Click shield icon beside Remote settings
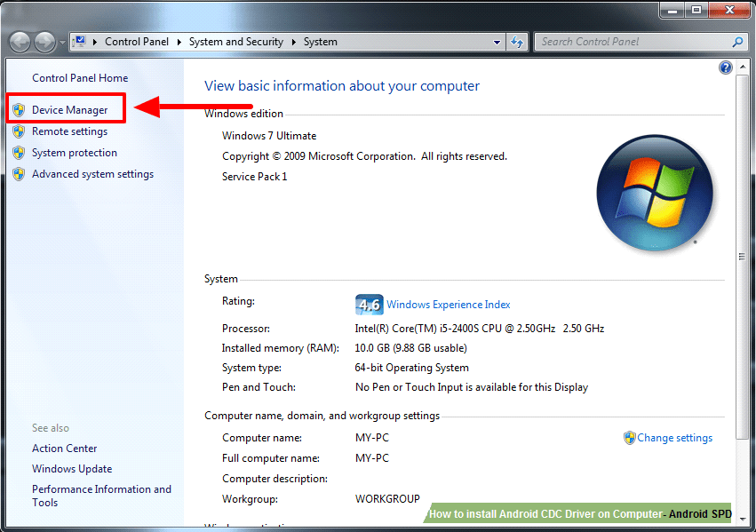 click(19, 131)
